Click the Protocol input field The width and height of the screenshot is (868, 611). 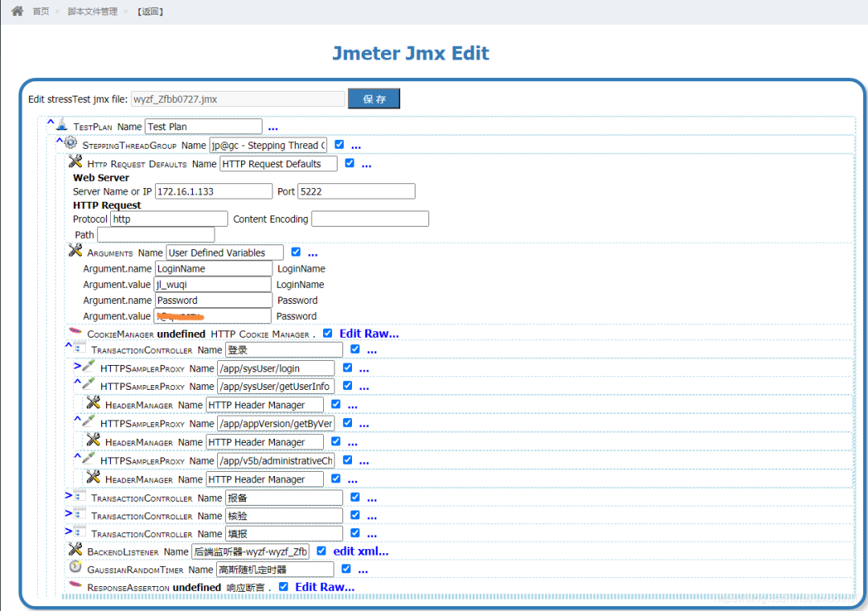169,219
